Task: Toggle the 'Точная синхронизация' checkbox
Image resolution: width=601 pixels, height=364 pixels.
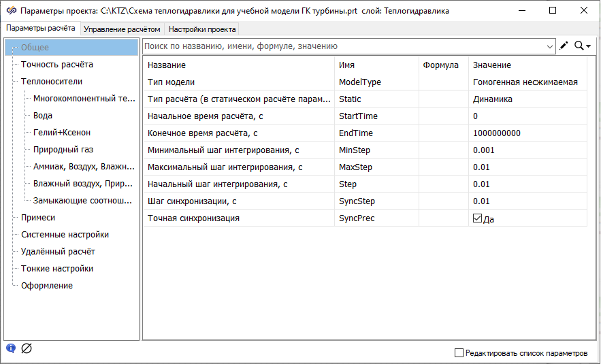Action: (478, 218)
